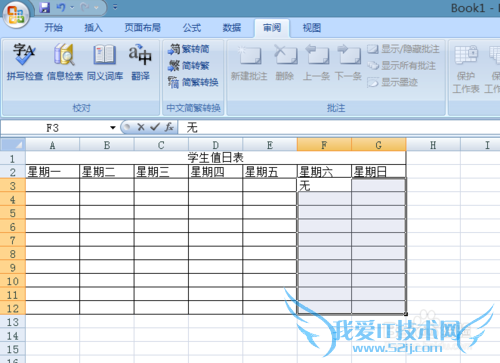Open 信息检索 research tool
The image size is (500, 363).
[65, 62]
